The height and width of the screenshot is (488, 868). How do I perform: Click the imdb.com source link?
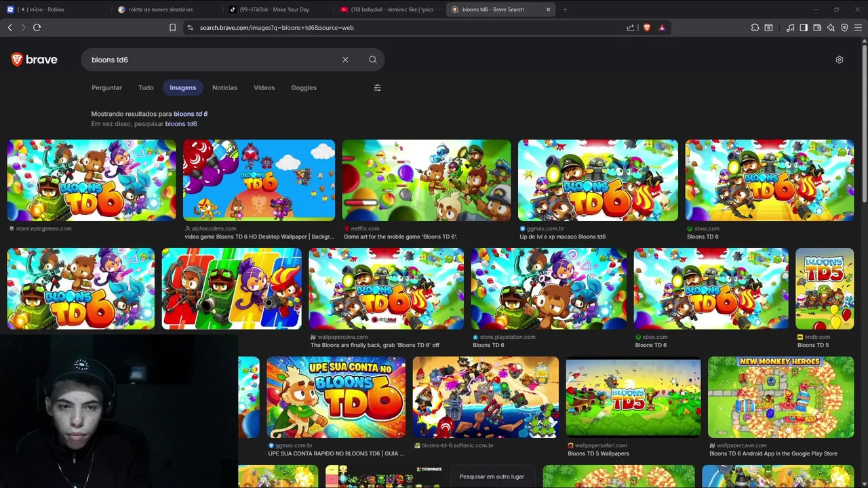(x=816, y=338)
